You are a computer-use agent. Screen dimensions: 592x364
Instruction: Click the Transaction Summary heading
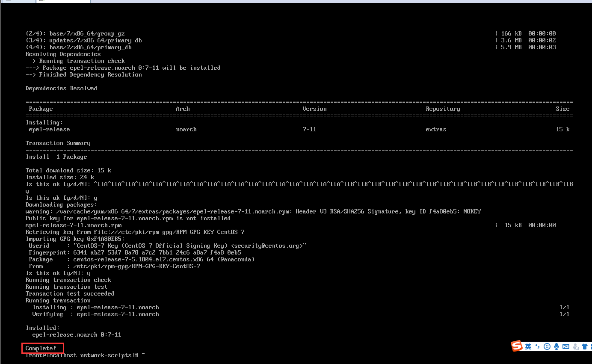57,143
